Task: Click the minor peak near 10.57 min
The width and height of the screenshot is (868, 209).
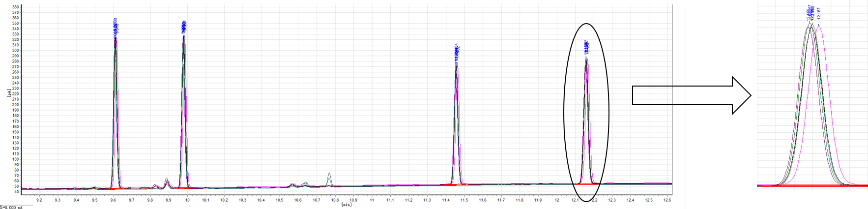Action: (292, 185)
